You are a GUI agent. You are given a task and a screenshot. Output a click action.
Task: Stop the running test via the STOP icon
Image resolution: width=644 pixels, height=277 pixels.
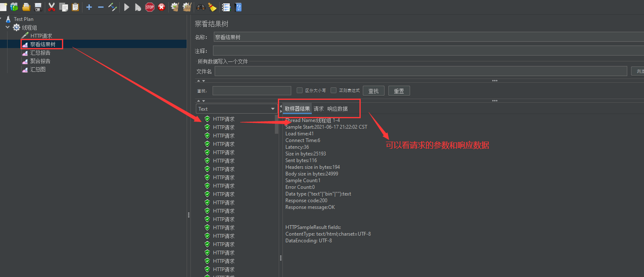(x=150, y=7)
